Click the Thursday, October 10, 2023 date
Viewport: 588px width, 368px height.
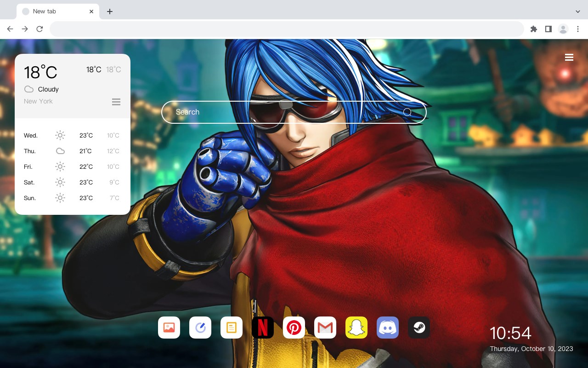pos(531,349)
